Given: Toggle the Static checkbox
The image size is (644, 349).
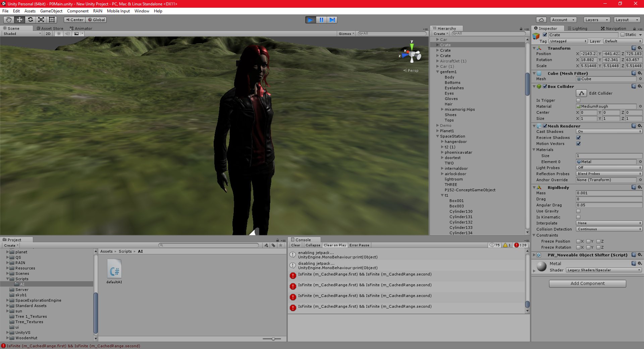Looking at the screenshot, I should [x=623, y=35].
